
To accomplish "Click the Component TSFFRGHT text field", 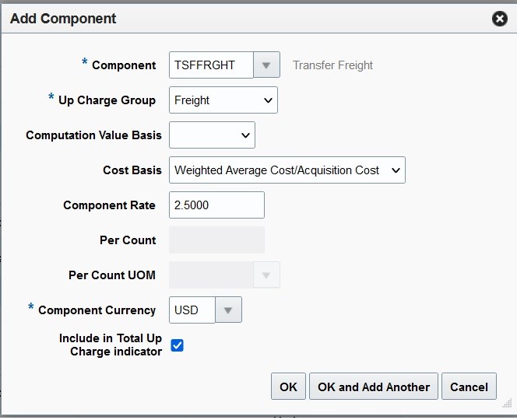I will [211, 65].
